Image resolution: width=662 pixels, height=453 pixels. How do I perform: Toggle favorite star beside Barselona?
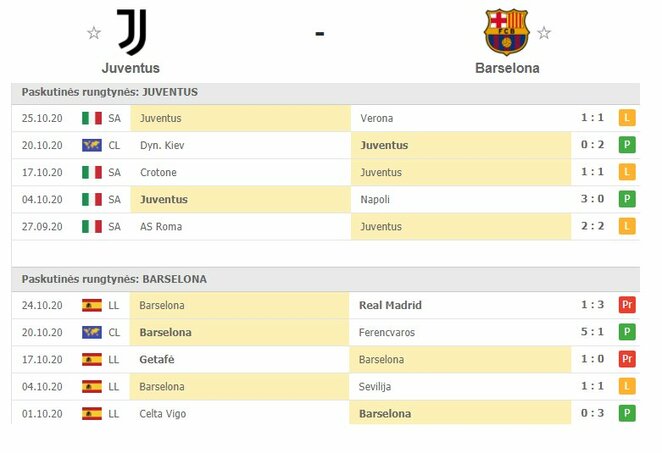point(544,32)
